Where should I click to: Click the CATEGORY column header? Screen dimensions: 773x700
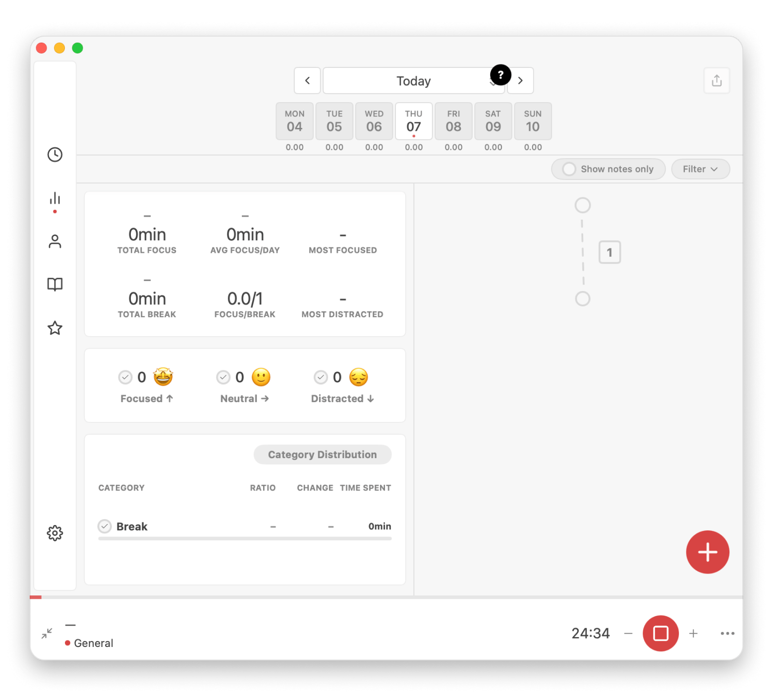(x=121, y=488)
